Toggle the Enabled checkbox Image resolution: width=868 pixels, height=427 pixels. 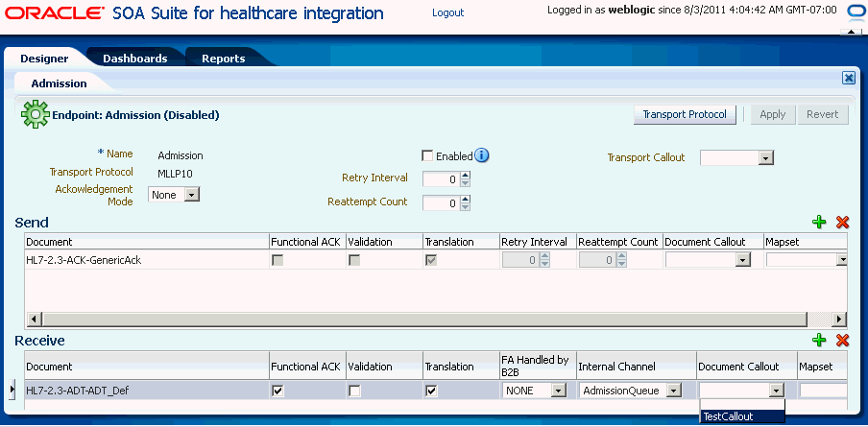click(x=427, y=156)
